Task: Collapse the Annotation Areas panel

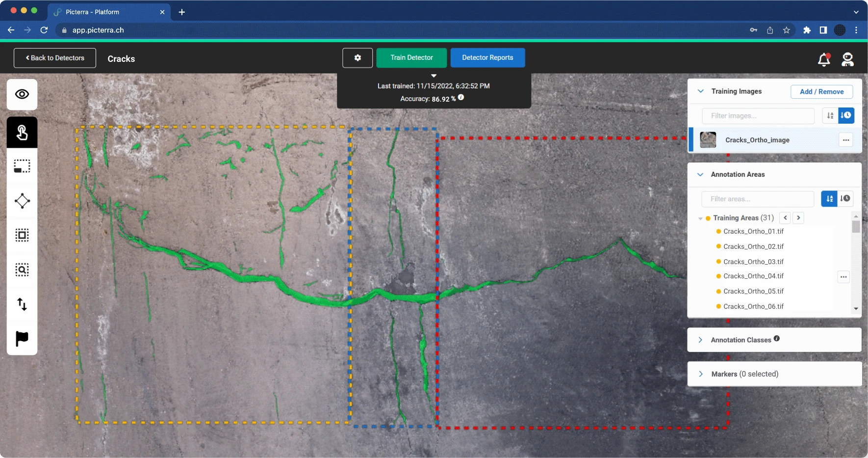Action: coord(700,174)
